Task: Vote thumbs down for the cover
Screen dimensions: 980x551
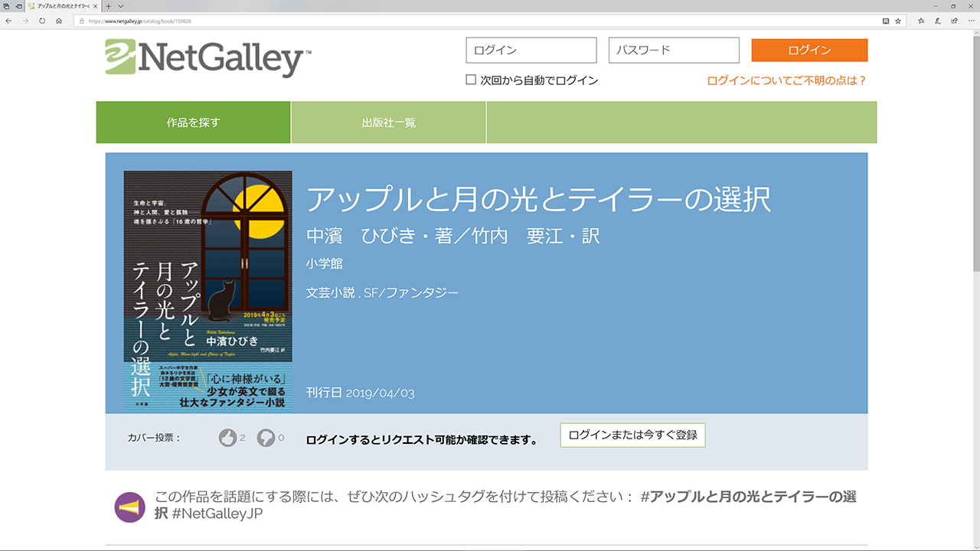Action: click(266, 438)
